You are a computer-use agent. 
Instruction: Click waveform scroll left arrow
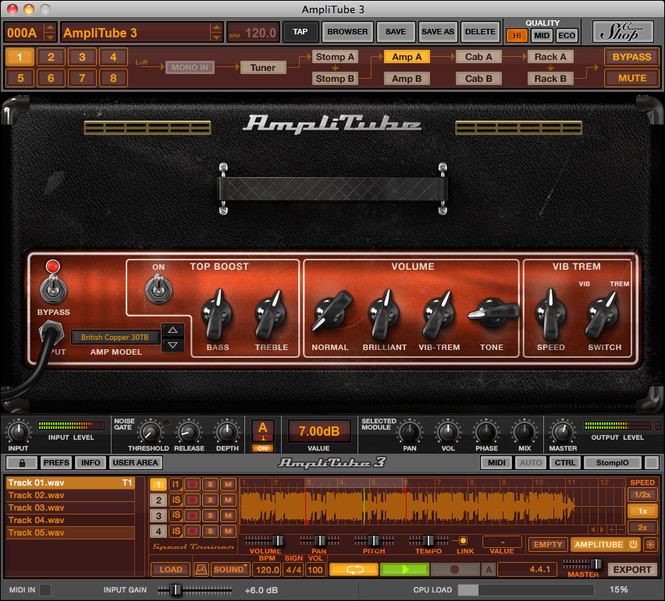[x=593, y=529]
